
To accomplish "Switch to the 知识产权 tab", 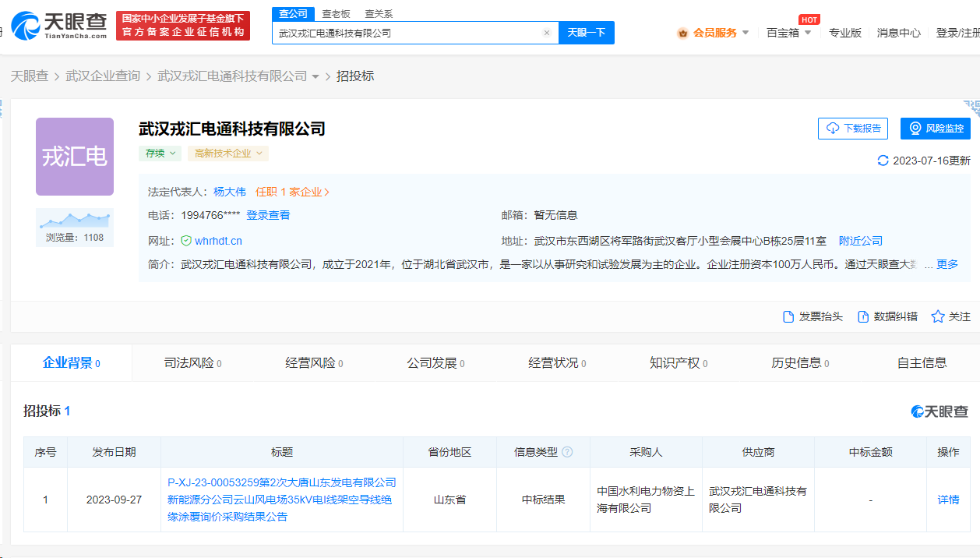I will tap(679, 362).
